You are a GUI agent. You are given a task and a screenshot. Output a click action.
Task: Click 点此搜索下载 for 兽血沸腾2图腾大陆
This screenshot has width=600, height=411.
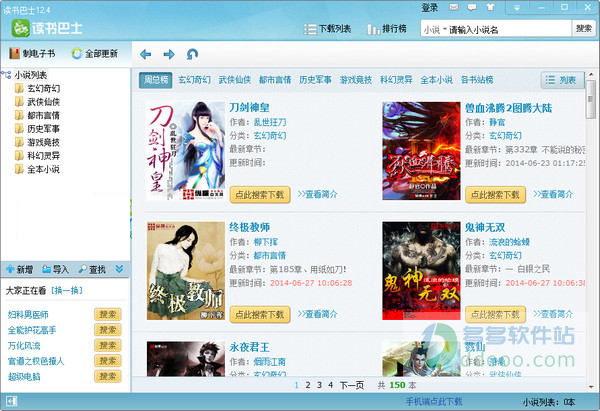click(x=496, y=195)
